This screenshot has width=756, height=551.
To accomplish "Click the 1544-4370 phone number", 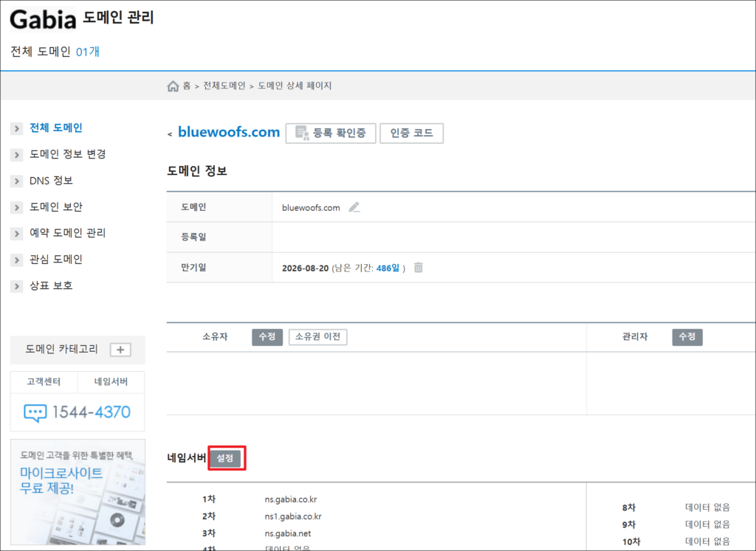I will (x=91, y=412).
